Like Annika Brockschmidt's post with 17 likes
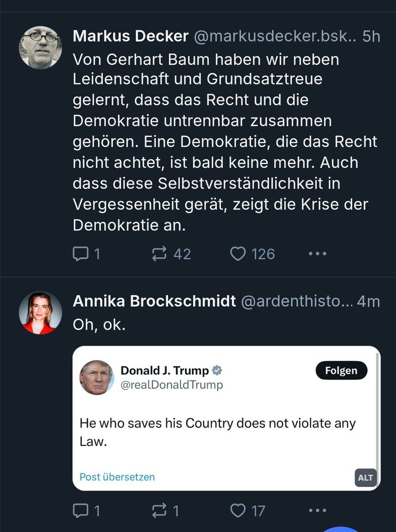 (247, 510)
